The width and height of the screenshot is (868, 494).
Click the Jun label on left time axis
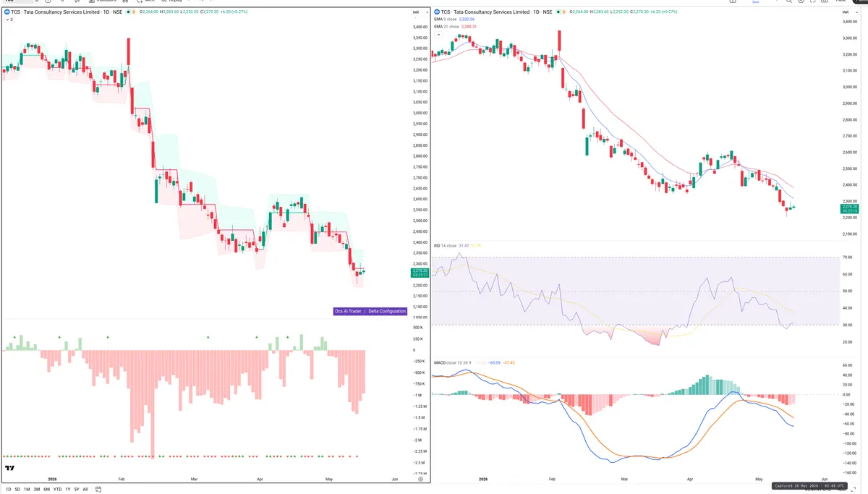click(x=394, y=479)
